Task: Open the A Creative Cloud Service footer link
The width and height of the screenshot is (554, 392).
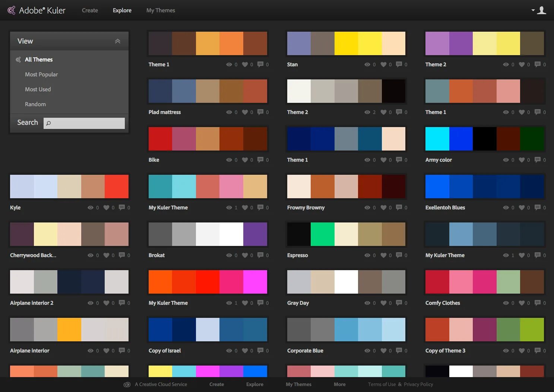Action: (x=161, y=385)
